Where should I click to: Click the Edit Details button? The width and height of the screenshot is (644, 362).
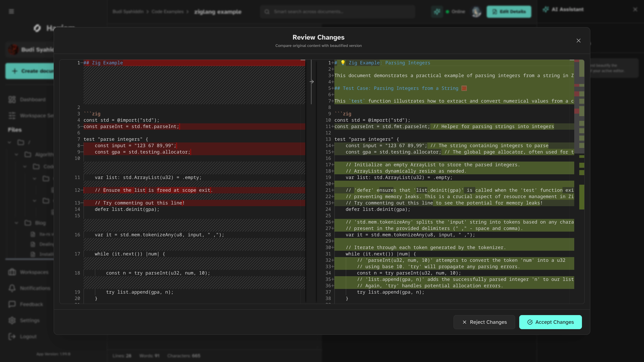tap(508, 12)
